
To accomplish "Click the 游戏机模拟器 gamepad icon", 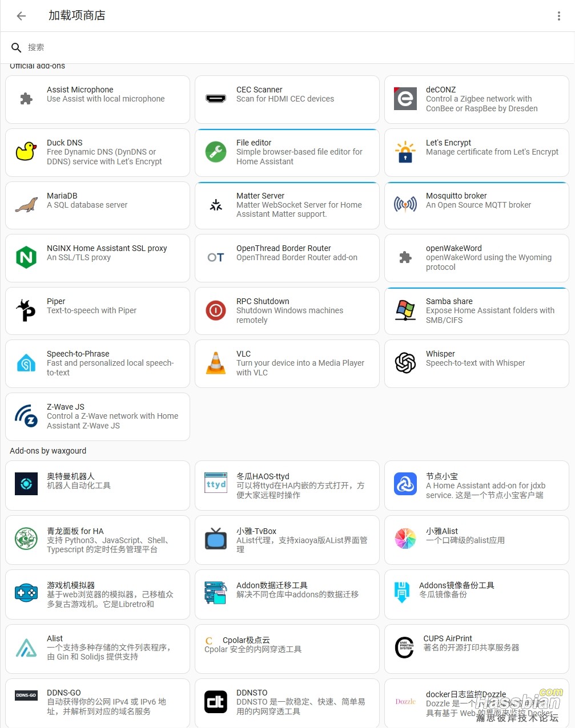I will coord(26,593).
